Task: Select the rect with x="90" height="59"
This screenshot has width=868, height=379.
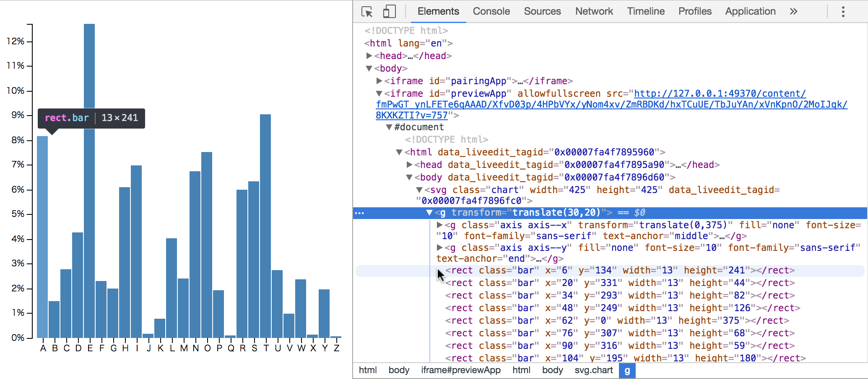Action: tap(620, 346)
